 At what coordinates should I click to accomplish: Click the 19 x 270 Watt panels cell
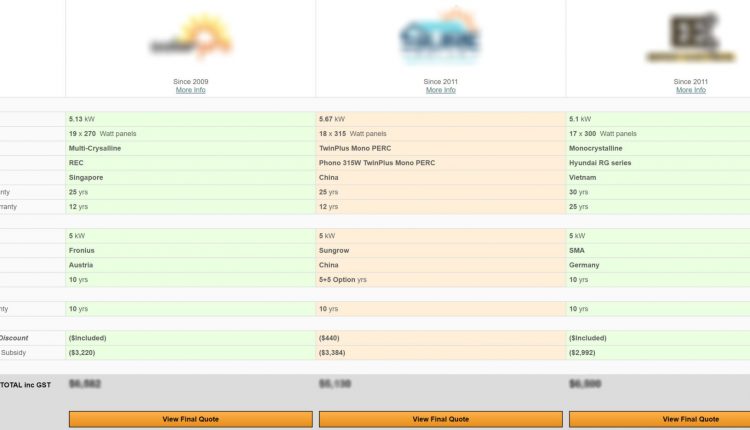click(x=190, y=134)
